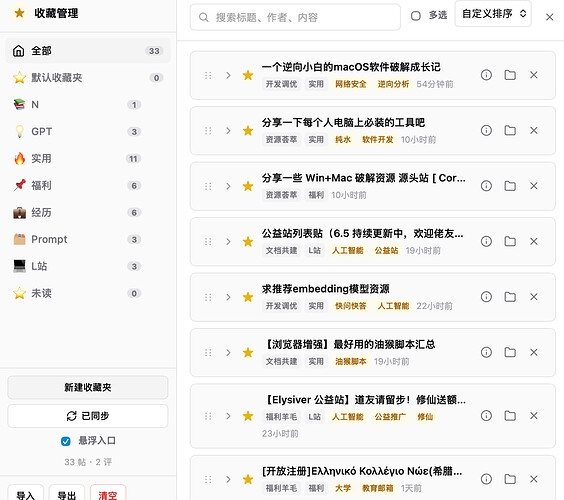The height and width of the screenshot is (500, 564).
Task: Unstar the macOS软件破解成长记 post
Action: coord(248,75)
